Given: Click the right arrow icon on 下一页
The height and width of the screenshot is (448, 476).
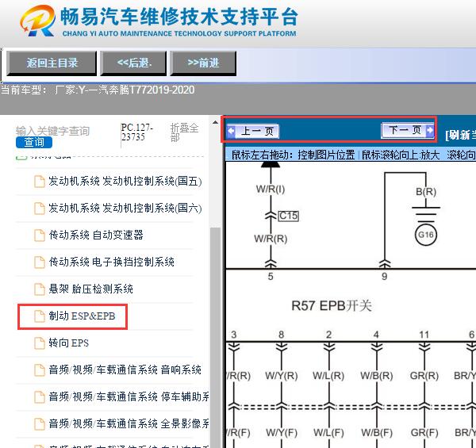Looking at the screenshot, I should (429, 130).
